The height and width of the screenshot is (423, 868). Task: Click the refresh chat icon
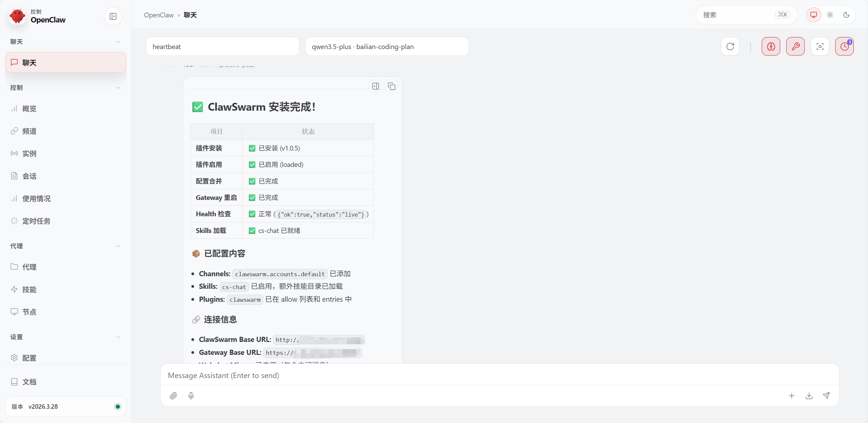pos(730,46)
